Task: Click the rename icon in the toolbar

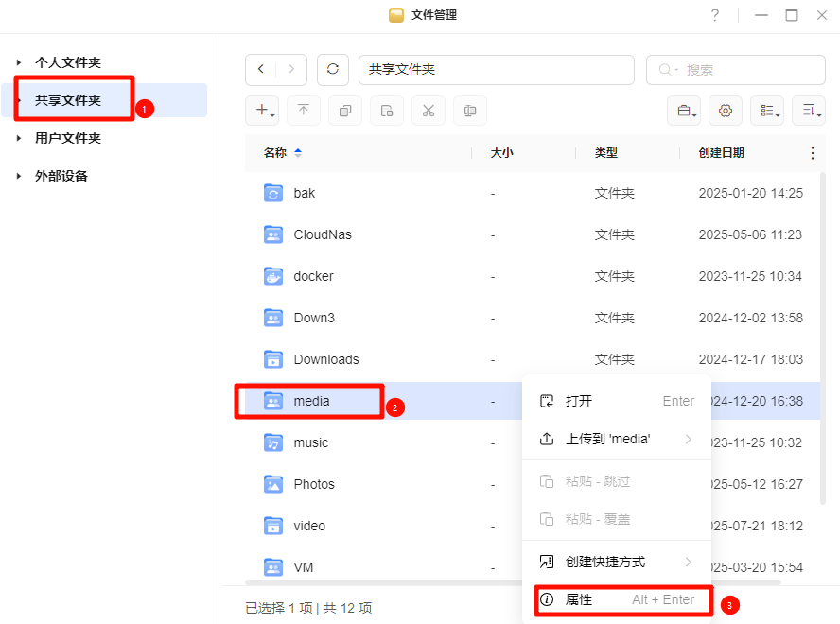Action: [470, 111]
